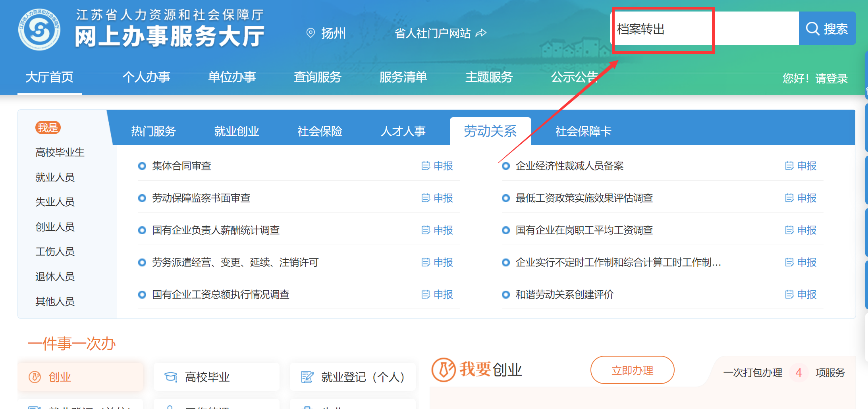
Task: Click the Jiangsu HRSS round logo
Action: tap(39, 30)
